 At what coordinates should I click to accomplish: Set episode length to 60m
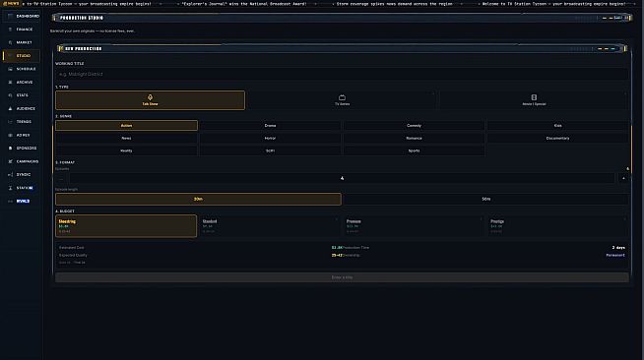485,199
